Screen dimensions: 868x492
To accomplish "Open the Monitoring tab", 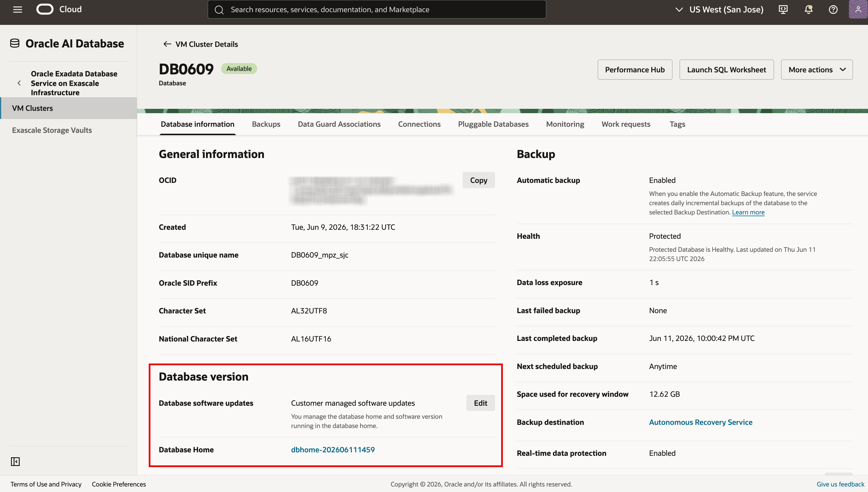I will (565, 124).
